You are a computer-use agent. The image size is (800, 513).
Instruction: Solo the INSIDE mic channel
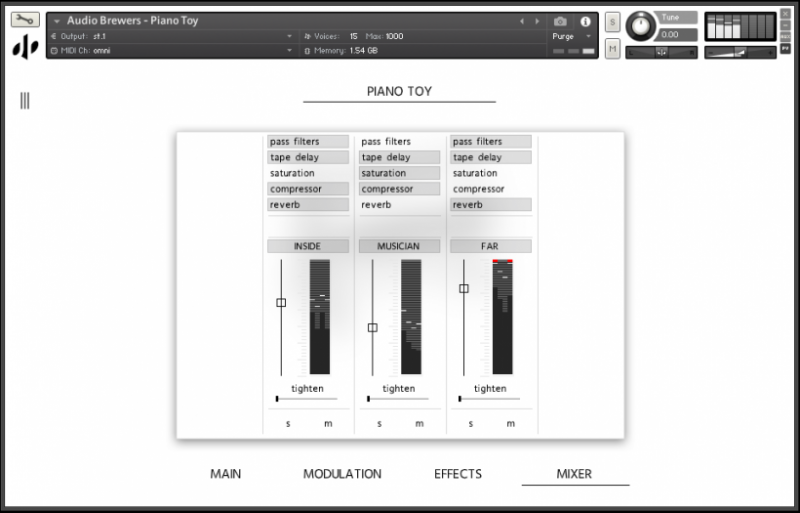pos(288,424)
